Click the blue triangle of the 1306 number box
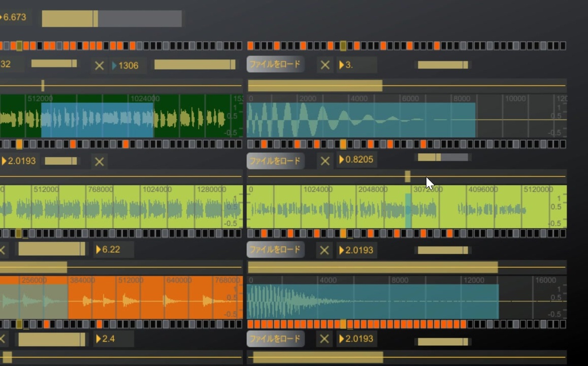 point(114,66)
